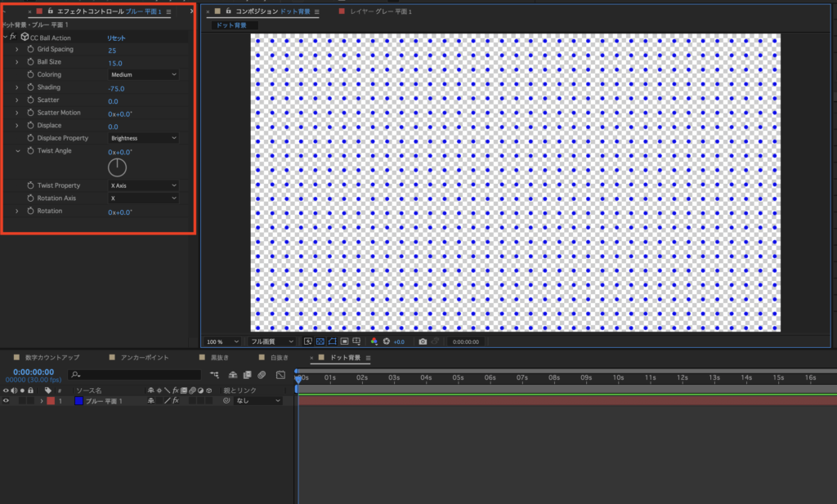This screenshot has height=504, width=837.
Task: Click the Shading stopwatch keyframe icon
Action: point(29,87)
